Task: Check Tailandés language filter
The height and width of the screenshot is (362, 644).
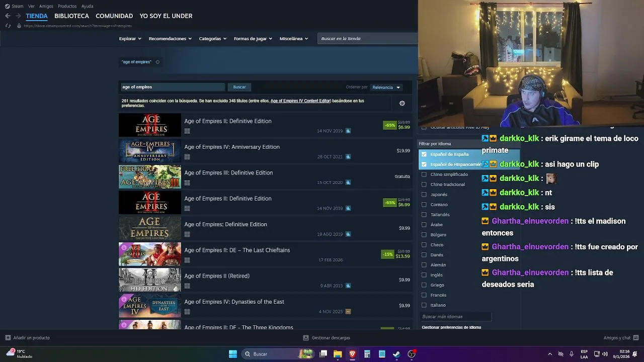Action: point(424,215)
